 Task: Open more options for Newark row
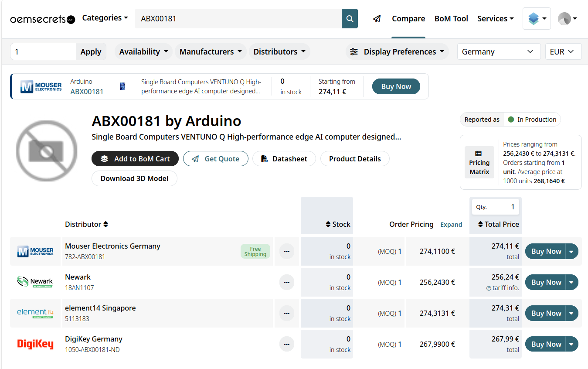click(287, 282)
